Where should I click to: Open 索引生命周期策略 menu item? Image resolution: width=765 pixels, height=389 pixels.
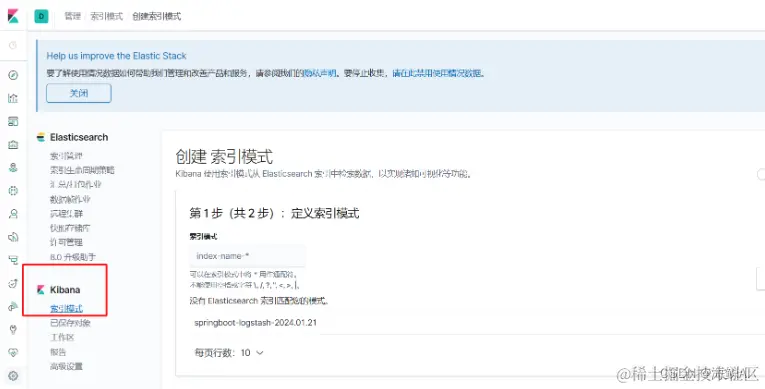(x=82, y=170)
